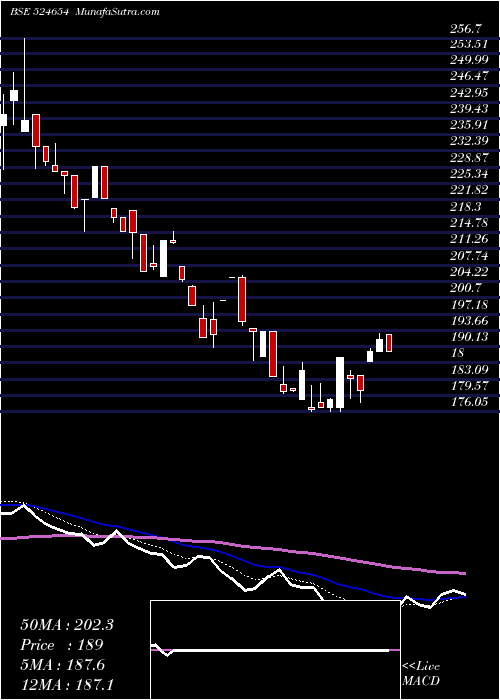Click the 12MA : 187.1 readout
Image resolution: width=500 pixels, height=700 pixels.
point(67,685)
